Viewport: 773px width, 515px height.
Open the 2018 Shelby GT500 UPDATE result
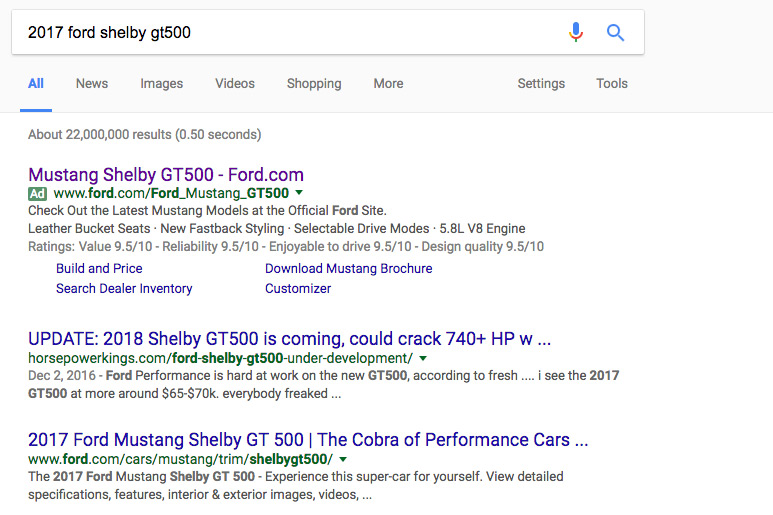click(289, 338)
